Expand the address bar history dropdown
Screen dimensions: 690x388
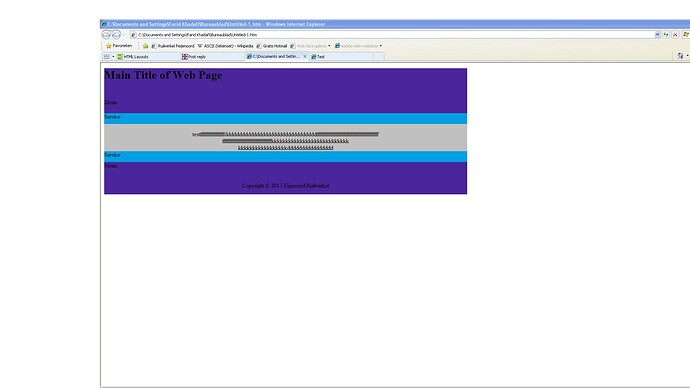(x=657, y=34)
